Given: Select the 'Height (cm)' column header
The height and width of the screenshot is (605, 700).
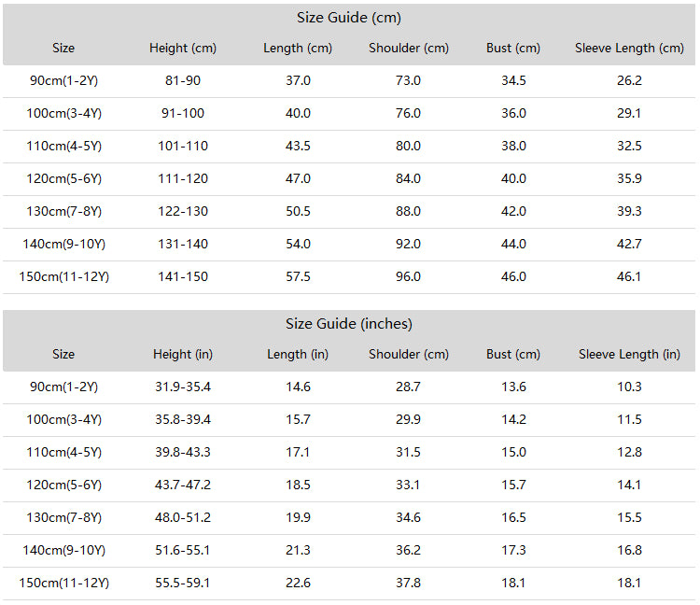Looking at the screenshot, I should coord(183,48).
